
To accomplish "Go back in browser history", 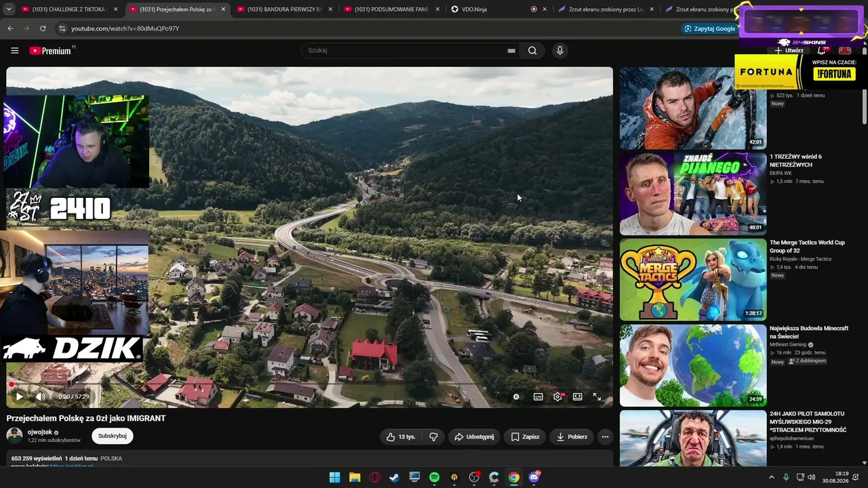I will click(10, 28).
